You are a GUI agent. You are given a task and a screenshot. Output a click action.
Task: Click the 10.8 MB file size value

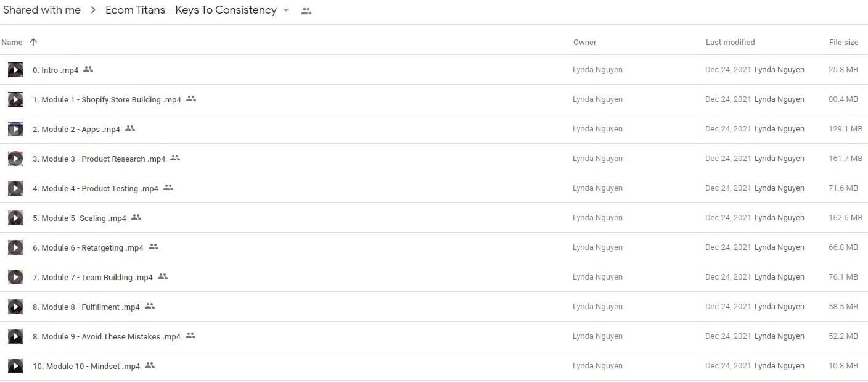point(843,366)
